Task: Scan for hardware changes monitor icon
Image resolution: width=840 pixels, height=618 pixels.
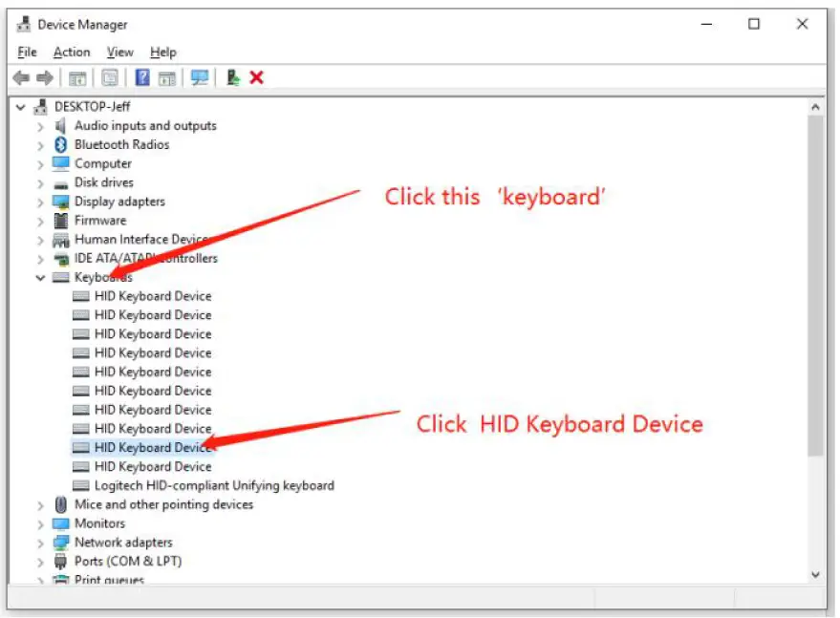Action: coord(200,78)
